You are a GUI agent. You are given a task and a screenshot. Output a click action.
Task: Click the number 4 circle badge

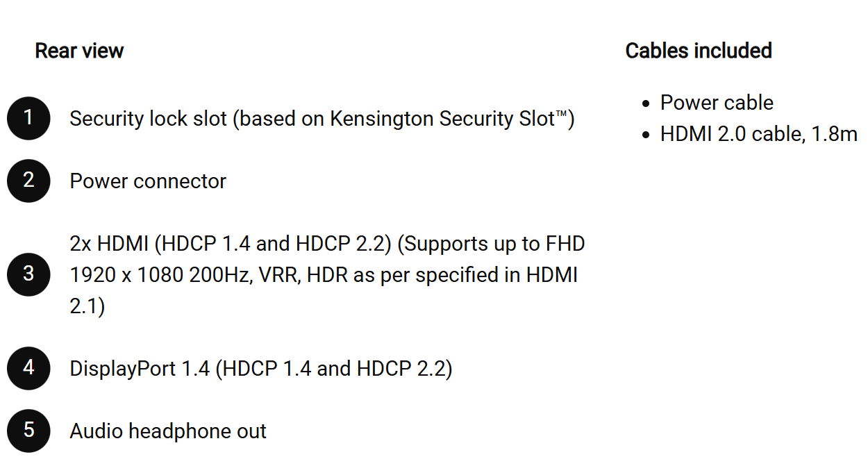(28, 368)
